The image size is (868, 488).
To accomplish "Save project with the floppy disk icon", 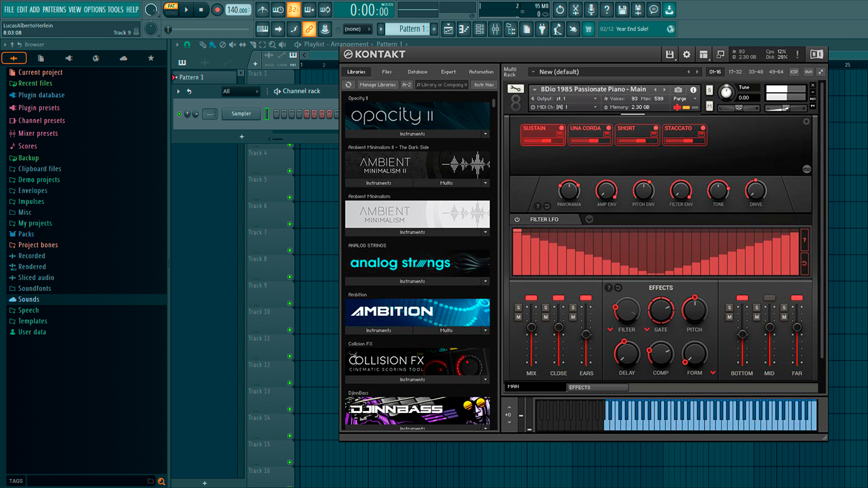I will tap(623, 10).
